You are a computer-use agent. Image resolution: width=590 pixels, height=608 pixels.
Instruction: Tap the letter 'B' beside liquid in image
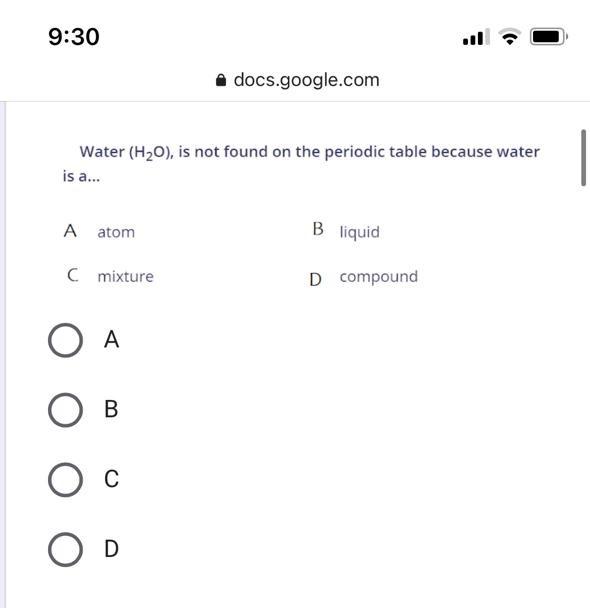(x=318, y=229)
